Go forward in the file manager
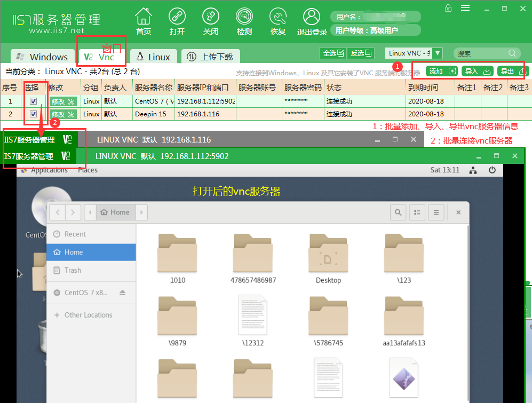The width and height of the screenshot is (532, 403). pyautogui.click(x=73, y=212)
